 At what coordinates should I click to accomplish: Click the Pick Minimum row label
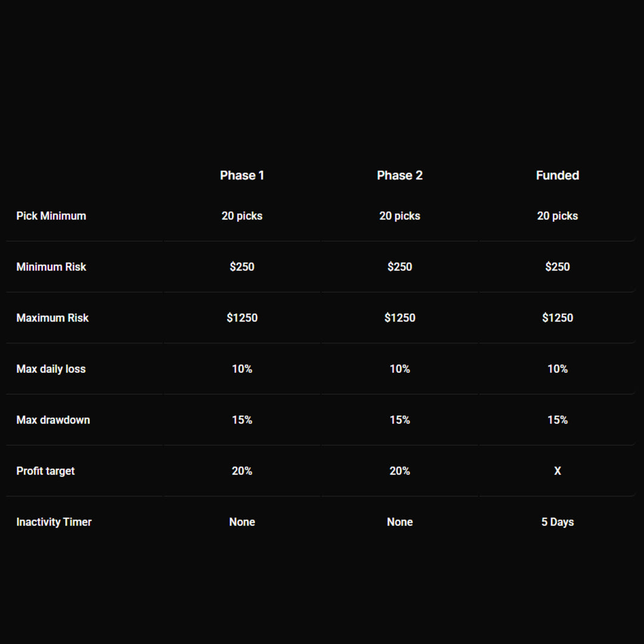pos(51,216)
